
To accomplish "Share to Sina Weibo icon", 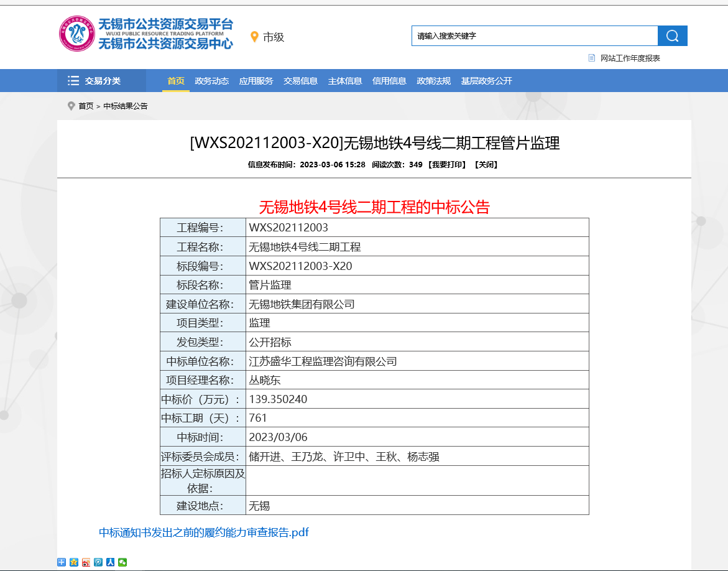I will tap(86, 562).
